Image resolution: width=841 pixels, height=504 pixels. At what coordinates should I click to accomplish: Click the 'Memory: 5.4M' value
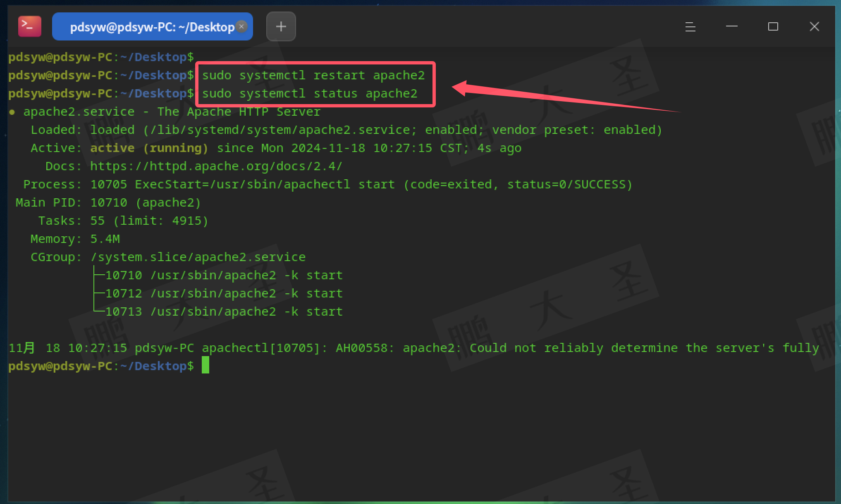(x=105, y=239)
